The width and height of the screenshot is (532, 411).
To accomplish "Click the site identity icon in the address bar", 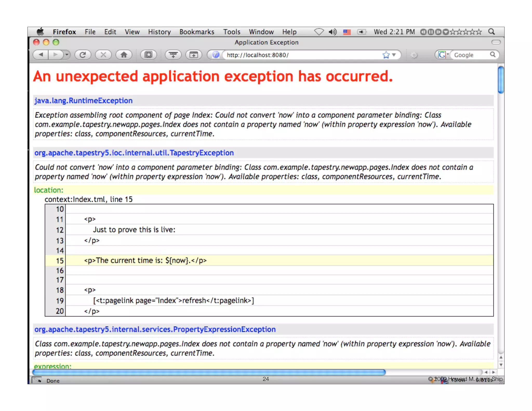I will point(216,55).
